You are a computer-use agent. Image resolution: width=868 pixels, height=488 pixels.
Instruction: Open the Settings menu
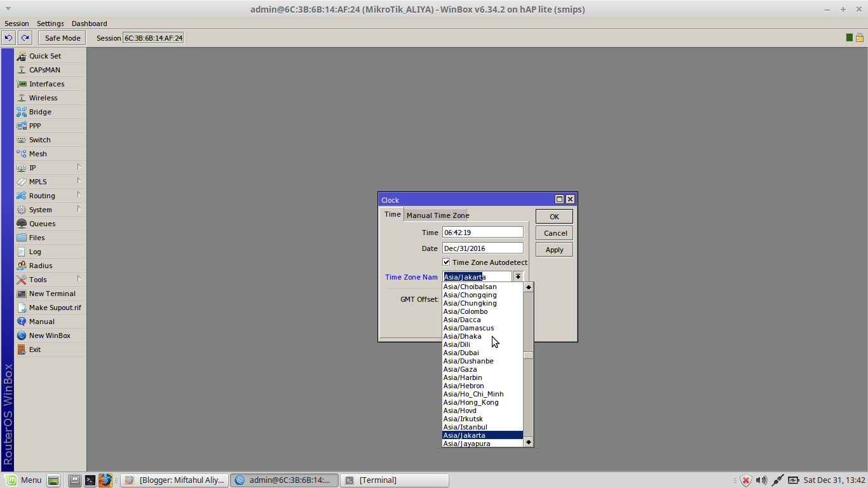[50, 24]
